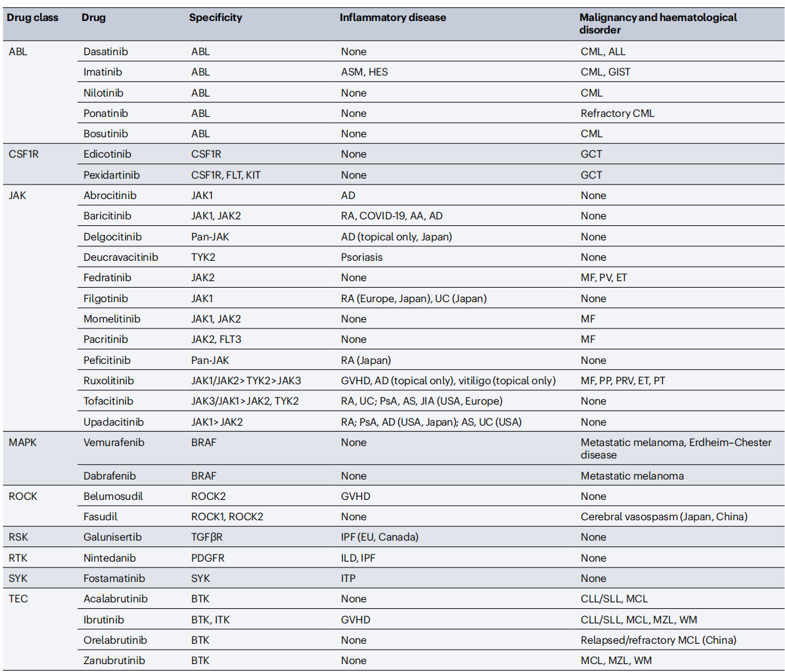Click the Malignancy and haematological disorder header
This screenshot has width=785, height=672.
(658, 24)
